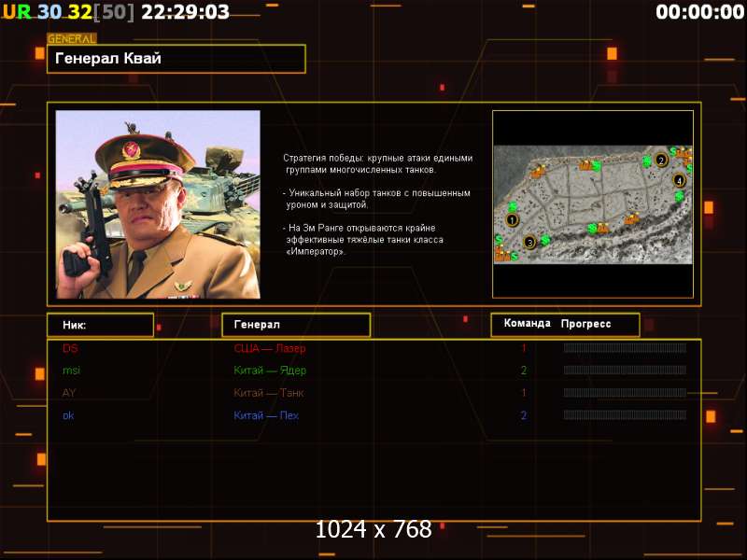Image resolution: width=747 pixels, height=560 pixels.
Task: Click the Ник: column header
Action: [101, 325]
